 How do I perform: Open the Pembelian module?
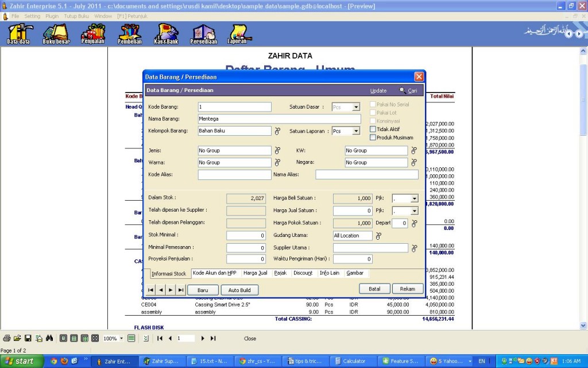(130, 34)
